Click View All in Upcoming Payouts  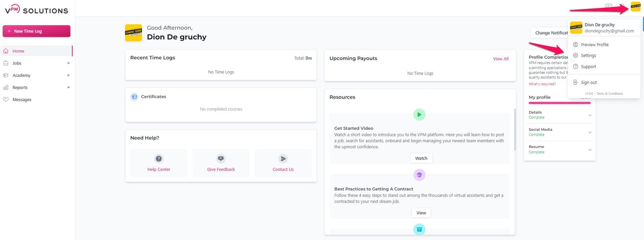[x=501, y=59]
